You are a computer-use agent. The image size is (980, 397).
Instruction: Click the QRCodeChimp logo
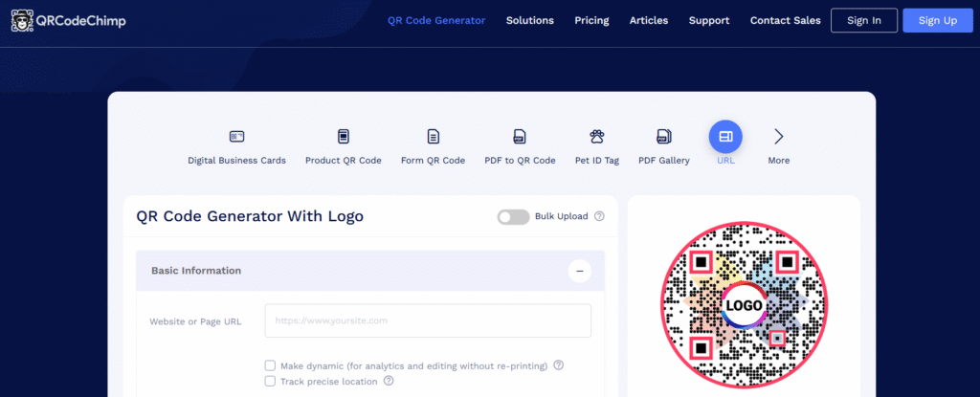[x=68, y=21]
